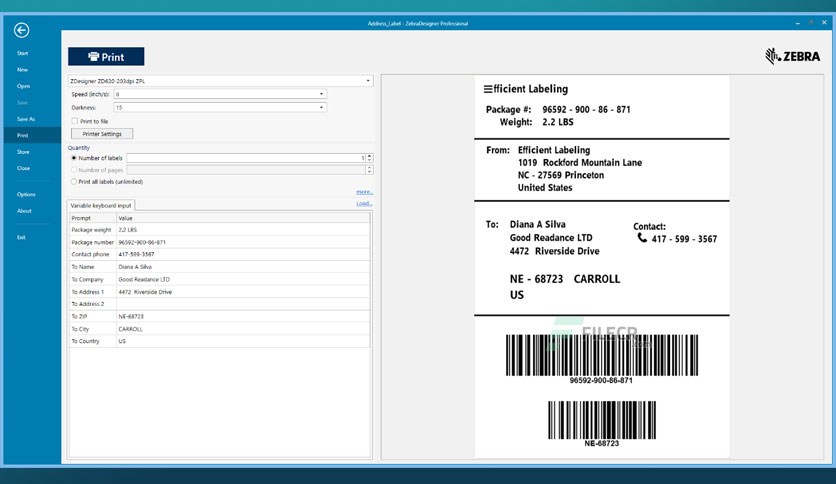Open About in the sidebar

coord(24,211)
